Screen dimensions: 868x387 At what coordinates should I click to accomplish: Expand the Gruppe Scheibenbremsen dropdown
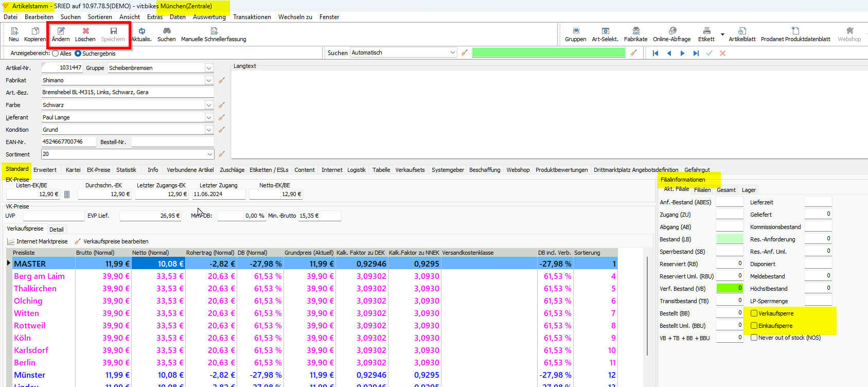209,68
